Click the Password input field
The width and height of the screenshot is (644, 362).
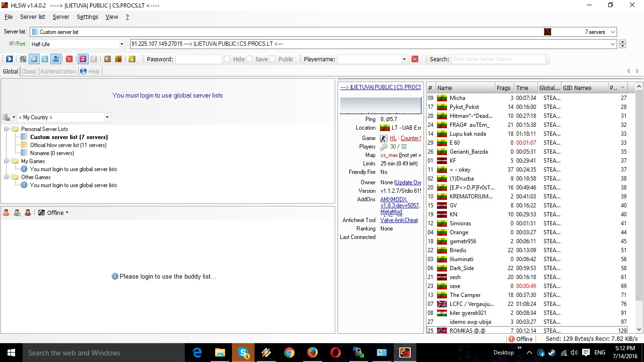click(x=198, y=59)
